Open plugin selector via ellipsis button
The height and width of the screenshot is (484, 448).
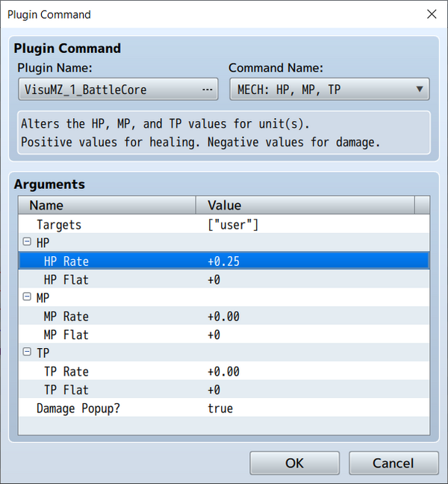coord(207,90)
